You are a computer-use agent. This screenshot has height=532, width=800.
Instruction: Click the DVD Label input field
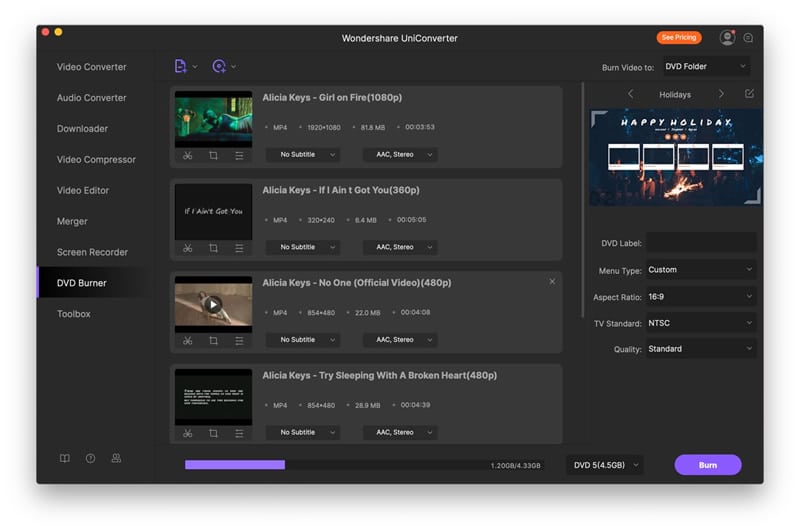point(701,243)
